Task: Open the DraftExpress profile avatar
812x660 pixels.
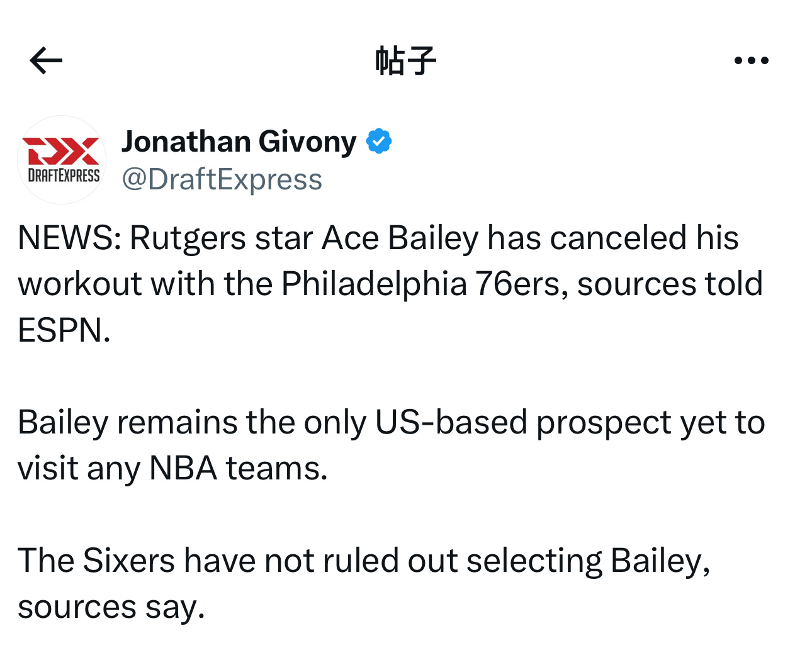Action: point(62,160)
